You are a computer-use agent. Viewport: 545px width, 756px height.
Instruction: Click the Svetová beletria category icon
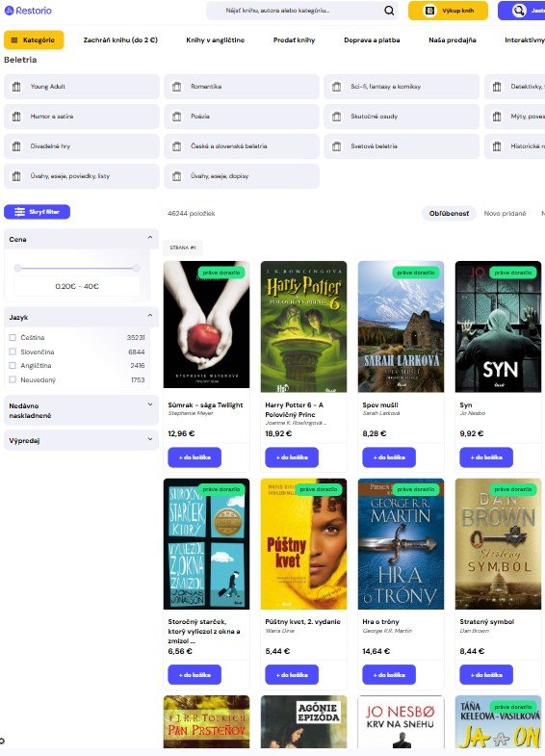337,146
